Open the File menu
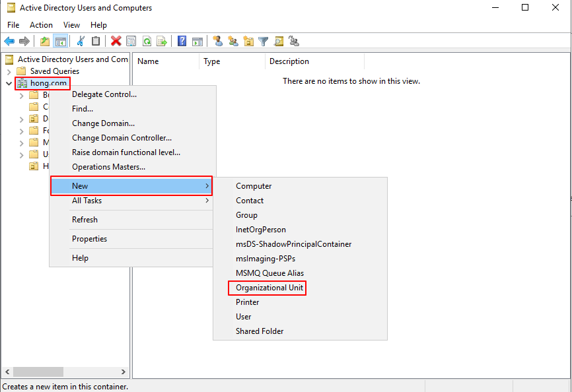Image resolution: width=572 pixels, height=392 pixels. point(13,25)
